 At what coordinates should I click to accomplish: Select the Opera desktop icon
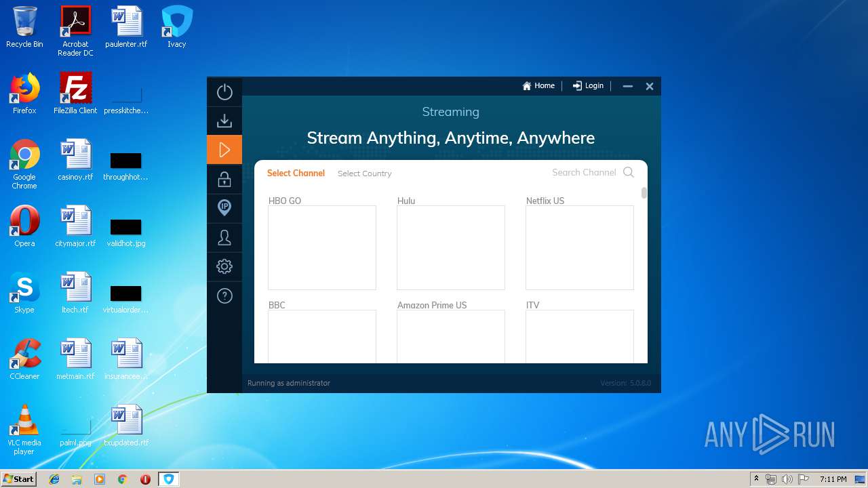tap(24, 227)
